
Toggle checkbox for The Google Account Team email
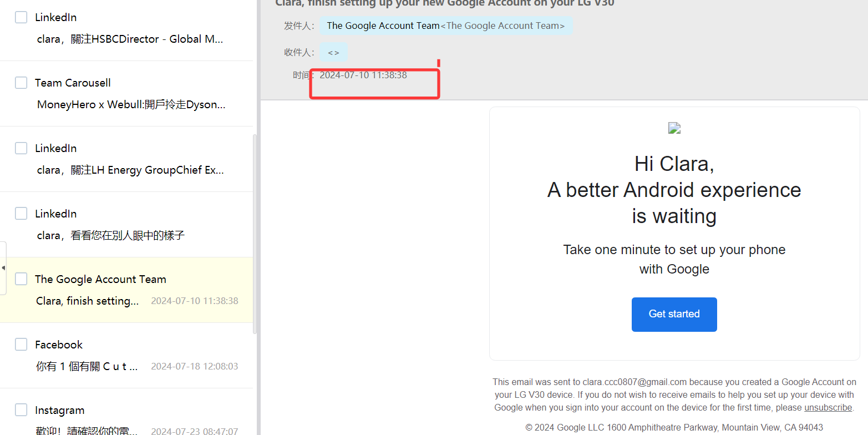(21, 279)
